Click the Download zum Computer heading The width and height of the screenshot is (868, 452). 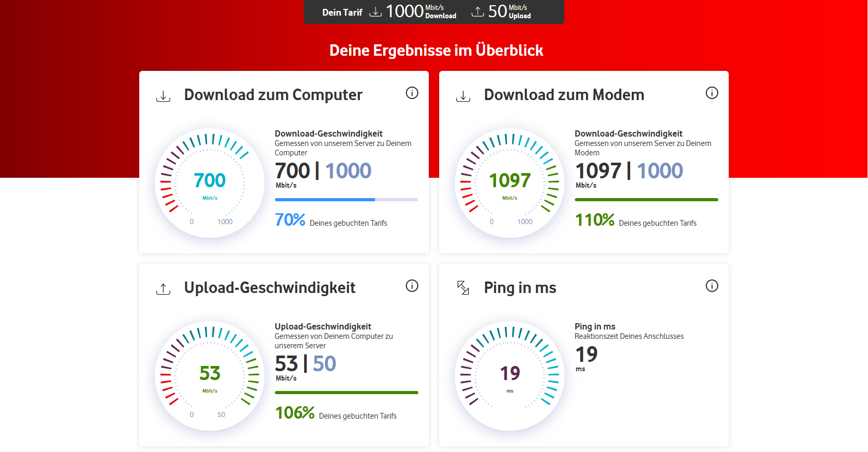click(273, 95)
